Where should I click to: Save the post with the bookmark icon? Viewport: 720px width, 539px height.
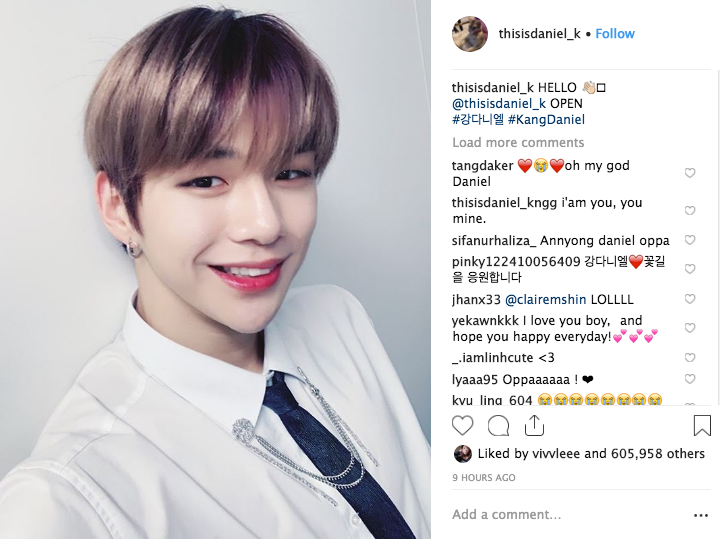pyautogui.click(x=702, y=425)
